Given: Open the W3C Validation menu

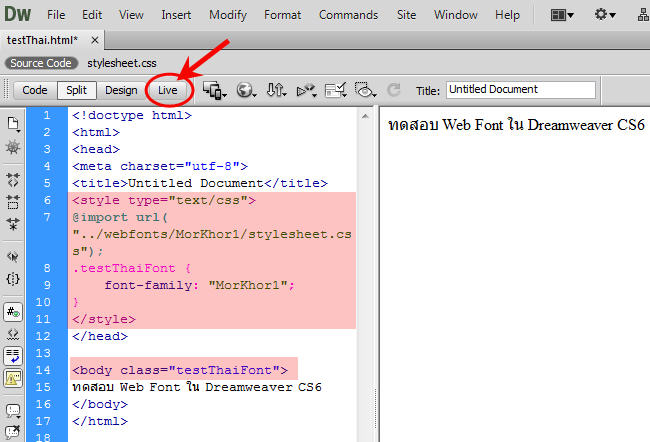Looking at the screenshot, I should (306, 90).
